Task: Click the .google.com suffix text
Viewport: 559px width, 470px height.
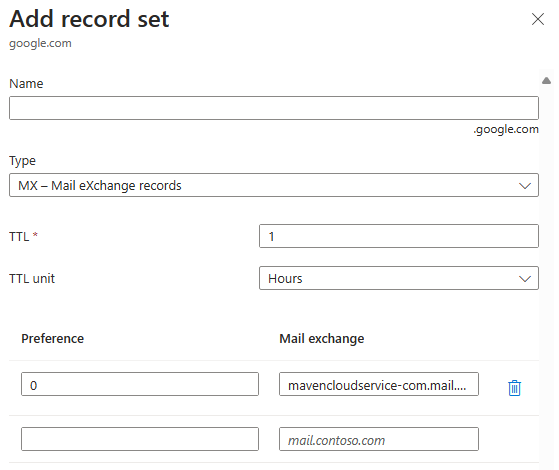Action: click(506, 129)
